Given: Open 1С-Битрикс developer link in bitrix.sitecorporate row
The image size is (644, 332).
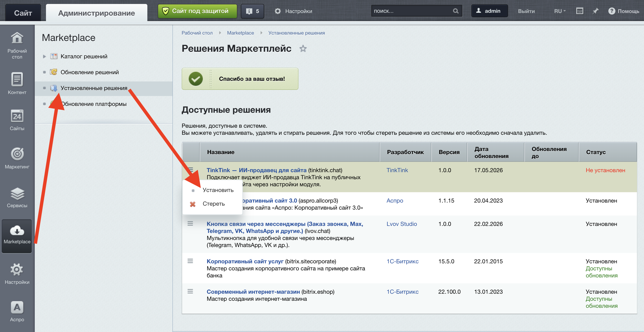Looking at the screenshot, I should click(x=402, y=261).
